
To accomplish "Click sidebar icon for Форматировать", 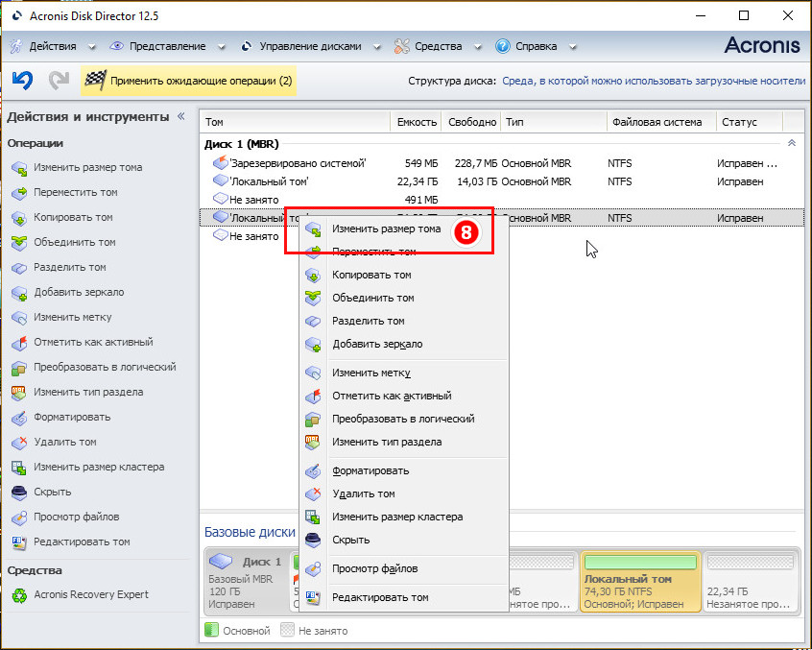I will point(19,418).
